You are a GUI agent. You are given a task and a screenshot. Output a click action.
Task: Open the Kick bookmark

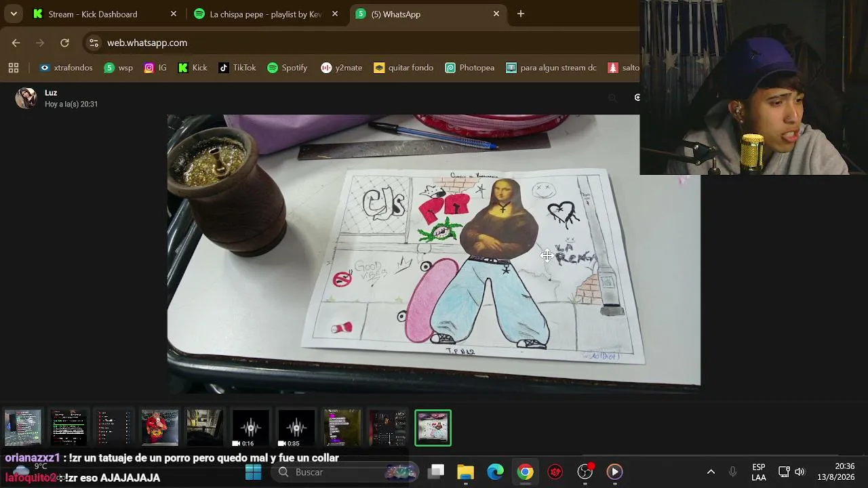(193, 68)
